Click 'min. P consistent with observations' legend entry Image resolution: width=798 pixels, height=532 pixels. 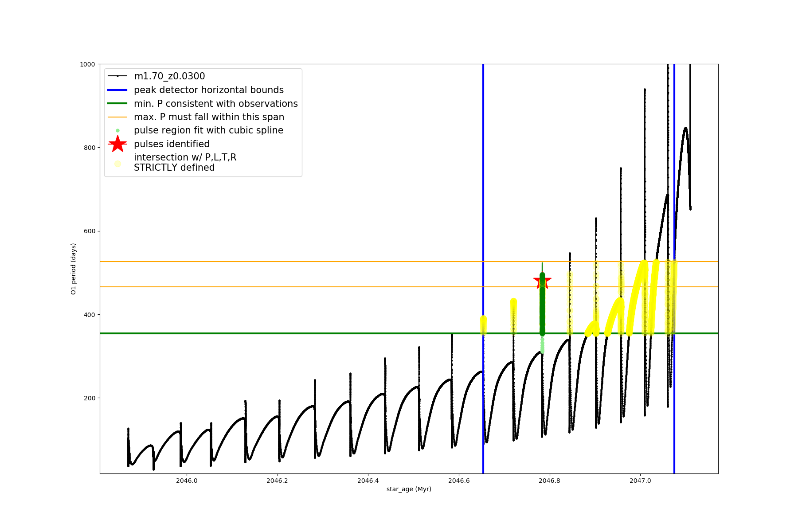pos(216,104)
